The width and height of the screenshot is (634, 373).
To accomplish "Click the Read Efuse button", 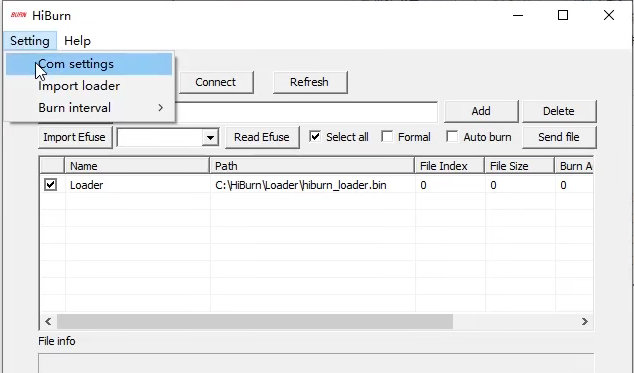I will click(262, 137).
